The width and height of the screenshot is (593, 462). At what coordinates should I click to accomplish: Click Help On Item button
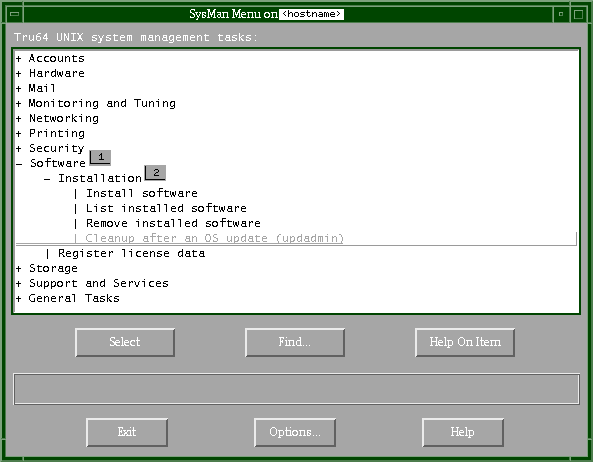[465, 342]
